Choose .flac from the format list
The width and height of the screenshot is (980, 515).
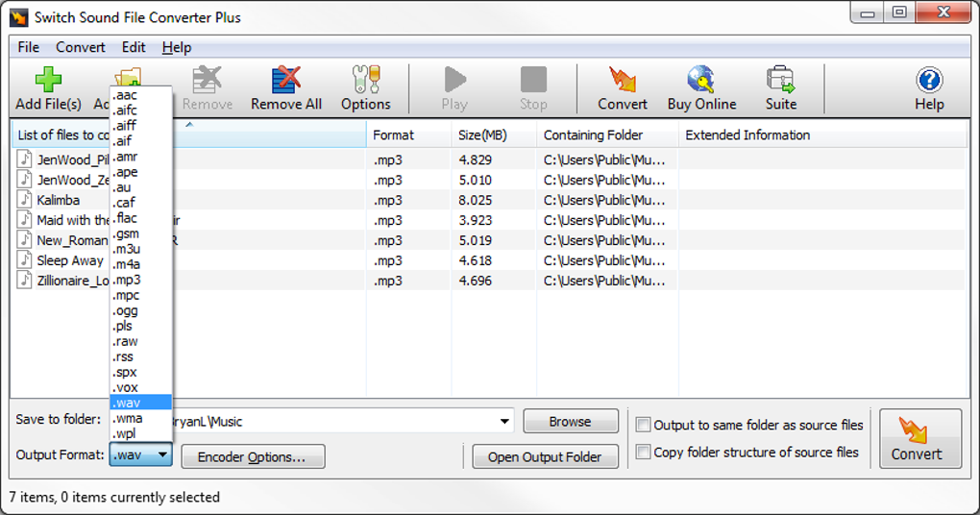tap(140, 218)
